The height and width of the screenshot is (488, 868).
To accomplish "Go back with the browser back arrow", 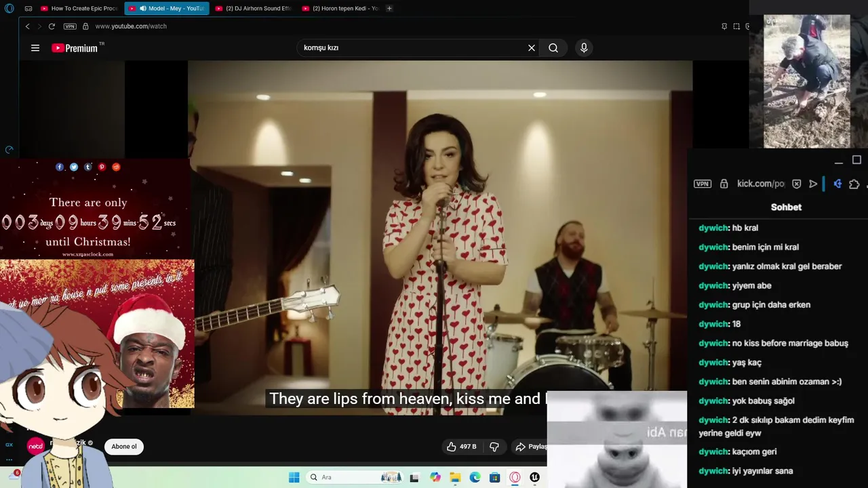I will 27,26.
